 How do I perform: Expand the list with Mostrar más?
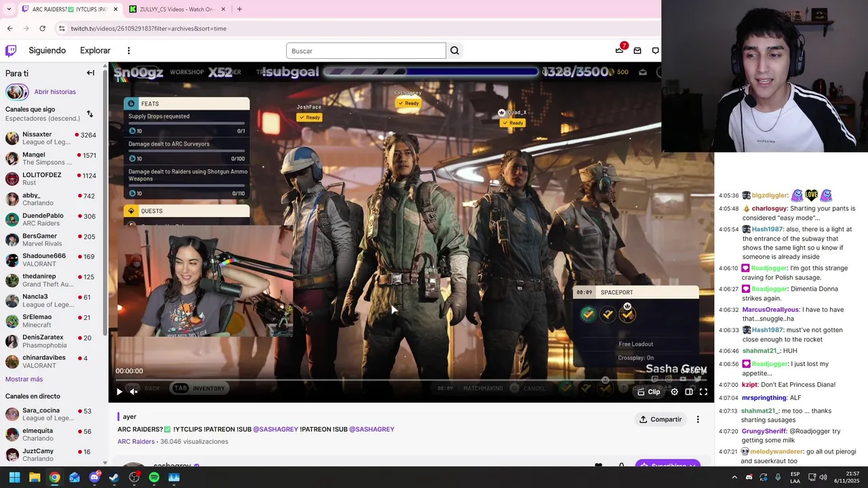point(24,379)
